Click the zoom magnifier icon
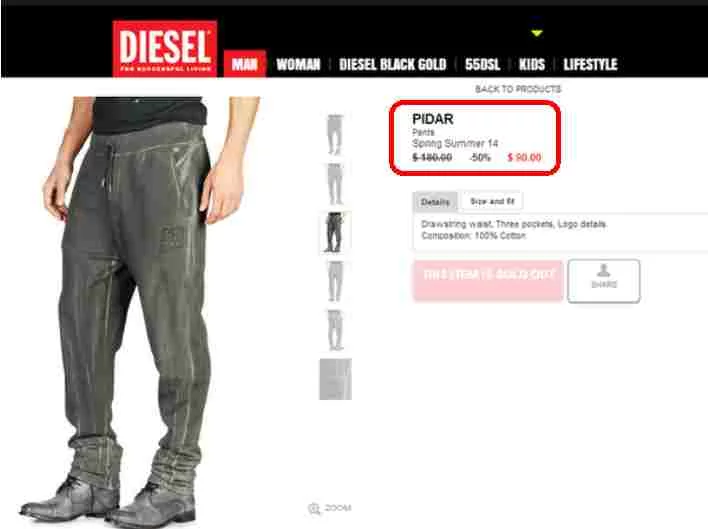Image resolution: width=708 pixels, height=529 pixels. (x=314, y=509)
